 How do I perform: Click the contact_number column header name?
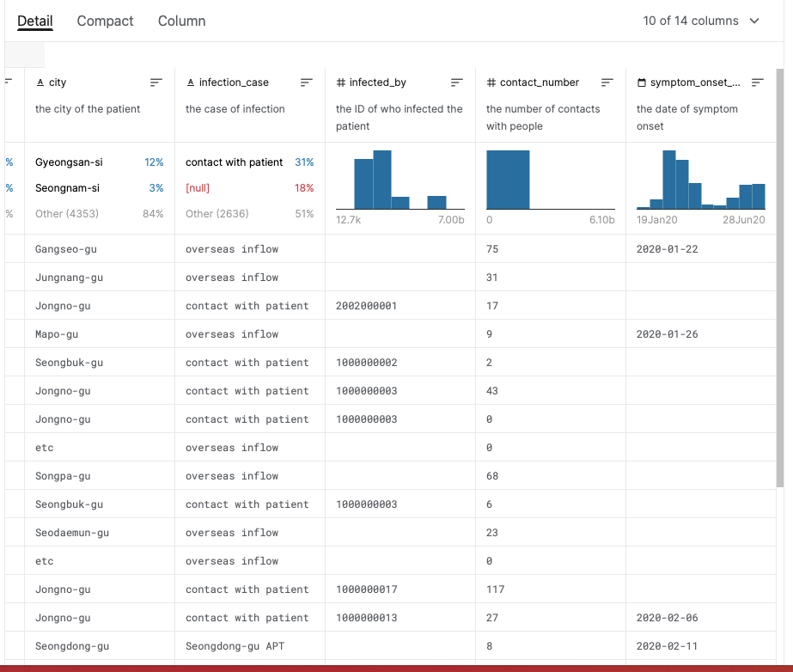(x=539, y=82)
